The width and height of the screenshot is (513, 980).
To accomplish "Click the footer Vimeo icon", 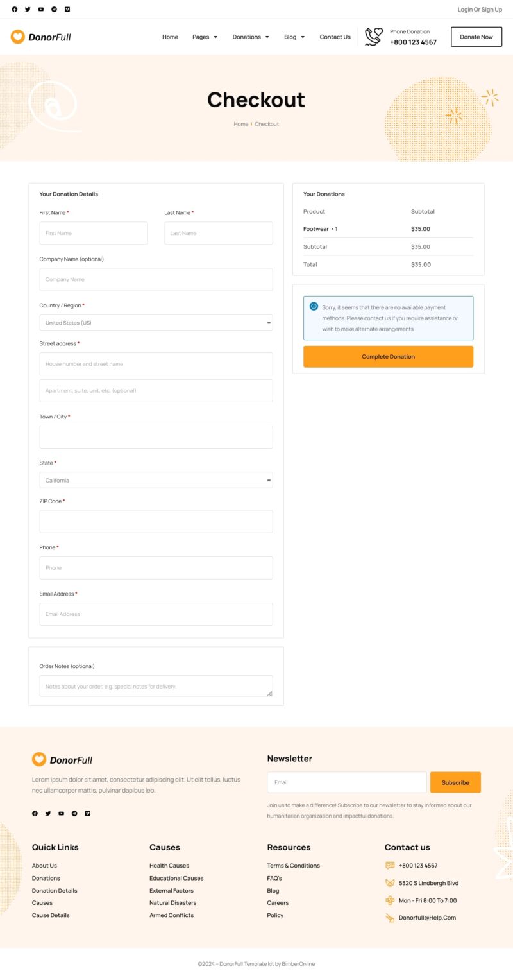I will pyautogui.click(x=88, y=813).
